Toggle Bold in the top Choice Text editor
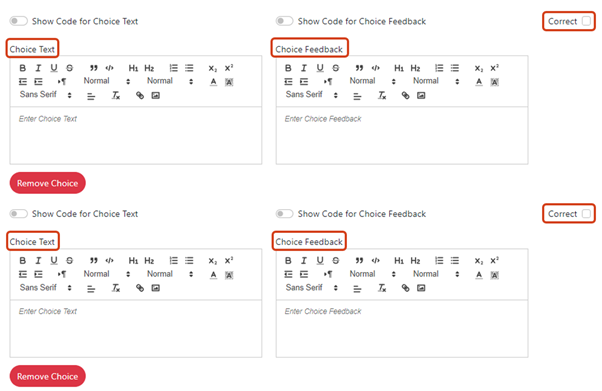The image size is (602, 391). (23, 68)
